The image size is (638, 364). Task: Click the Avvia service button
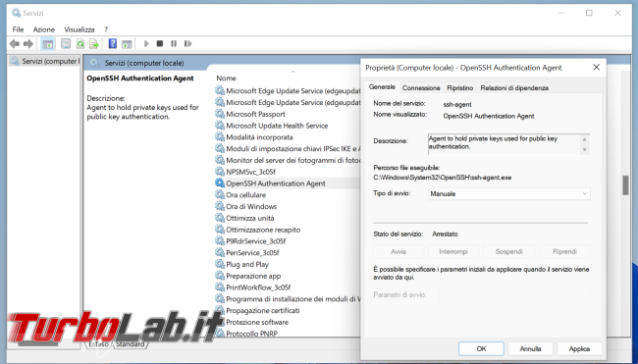(399, 251)
